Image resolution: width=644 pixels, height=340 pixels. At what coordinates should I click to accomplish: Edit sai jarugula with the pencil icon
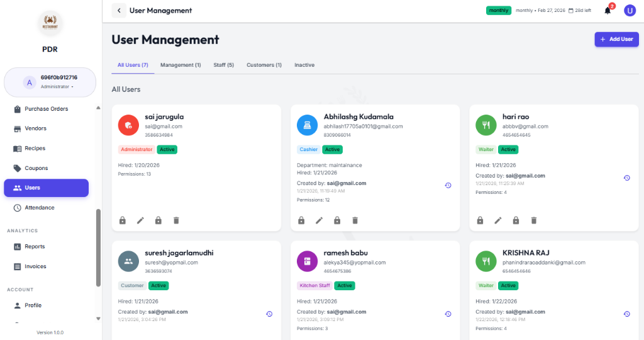(140, 220)
